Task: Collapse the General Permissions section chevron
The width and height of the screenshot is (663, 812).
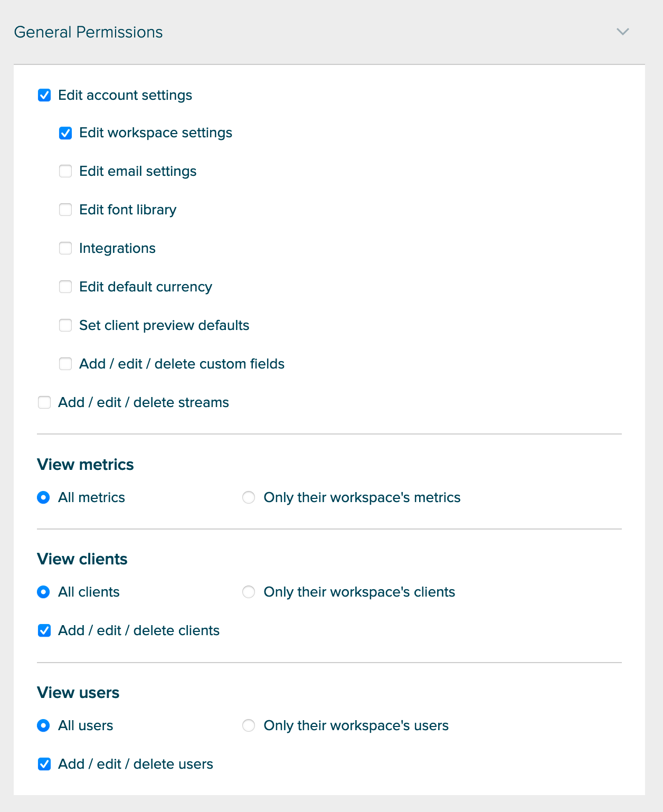Action: tap(623, 32)
